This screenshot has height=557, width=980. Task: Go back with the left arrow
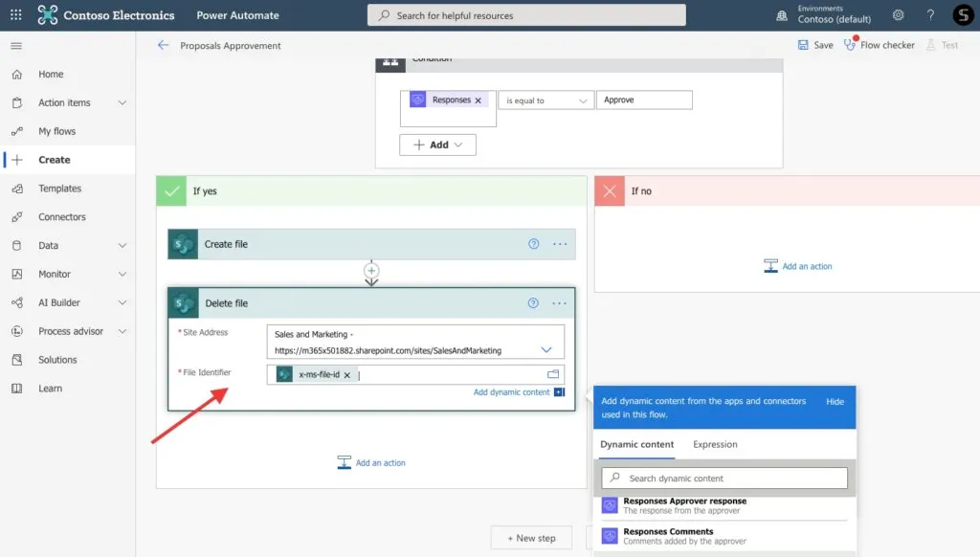click(x=163, y=45)
